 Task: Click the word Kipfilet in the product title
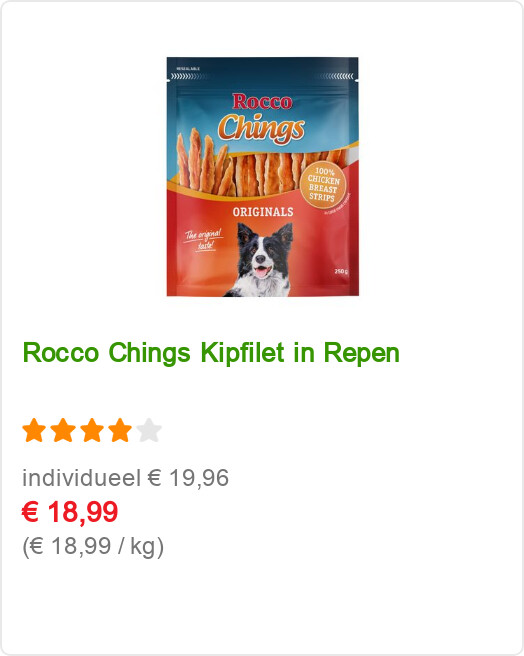tap(242, 353)
